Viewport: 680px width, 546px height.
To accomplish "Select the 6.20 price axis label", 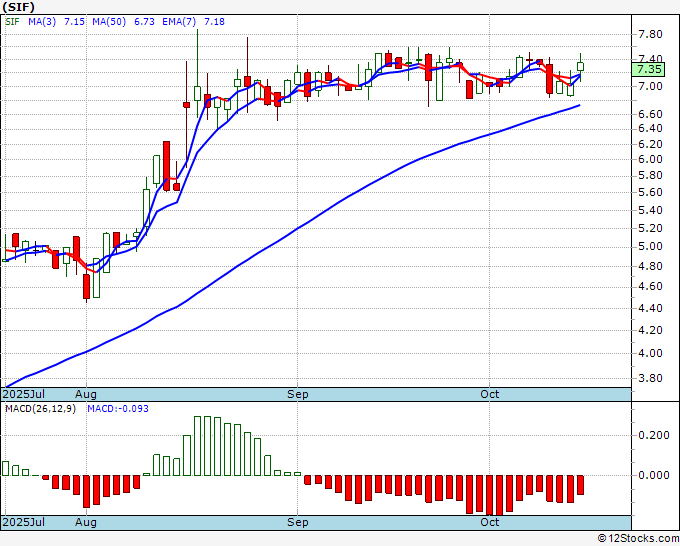I will [650, 144].
